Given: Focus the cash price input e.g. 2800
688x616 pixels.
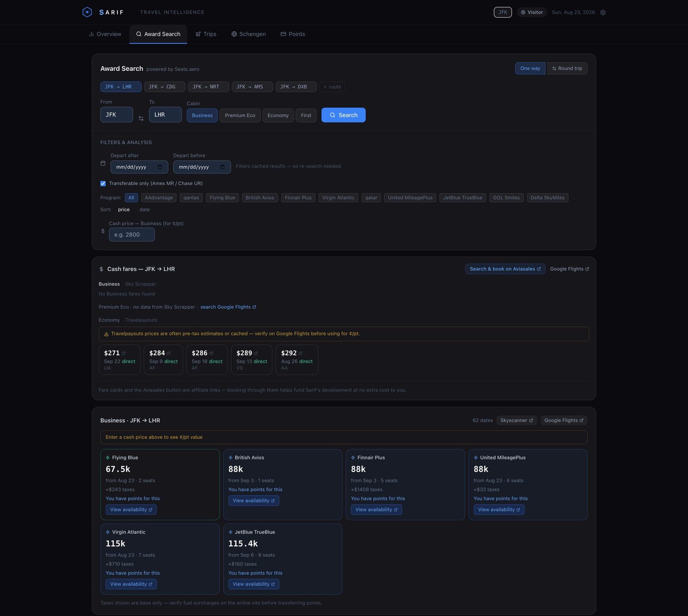Looking at the screenshot, I should click(x=132, y=235).
